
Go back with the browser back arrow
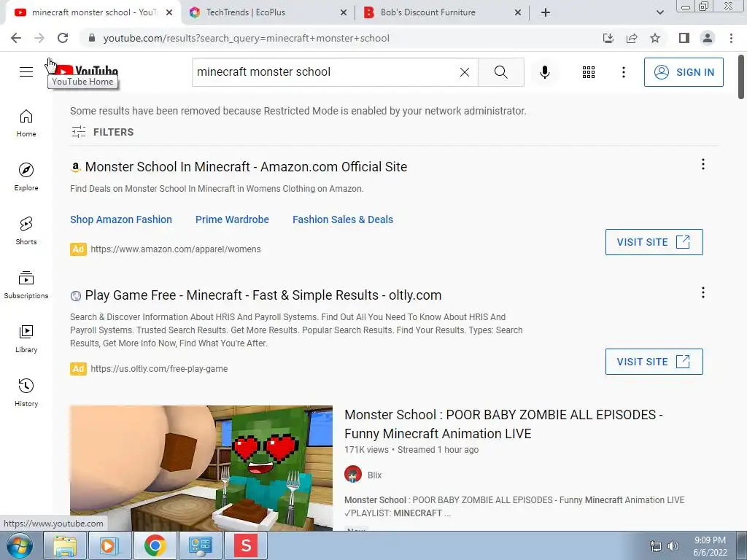click(x=16, y=38)
